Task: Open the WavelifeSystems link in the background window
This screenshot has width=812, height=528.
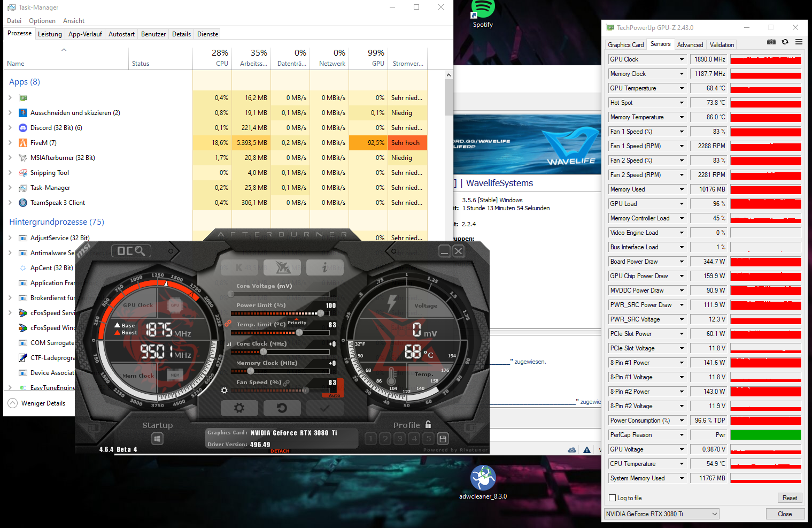Action: point(499,183)
